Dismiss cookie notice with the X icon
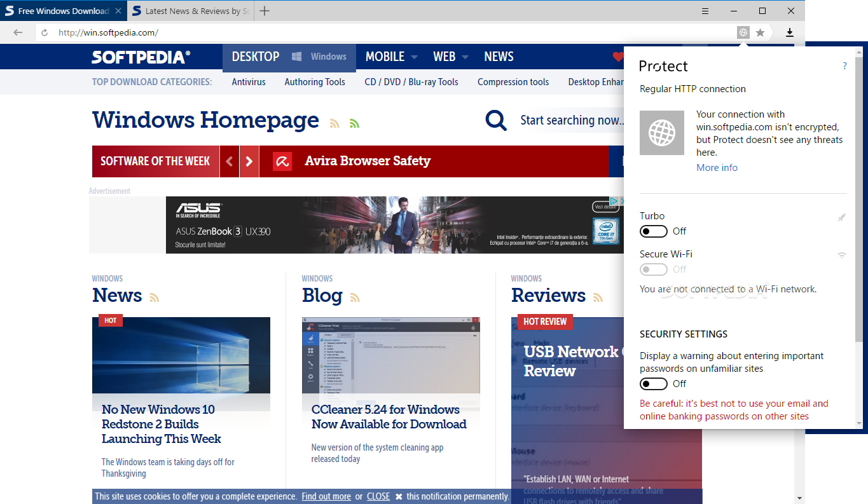This screenshot has height=504, width=868. coord(399,496)
